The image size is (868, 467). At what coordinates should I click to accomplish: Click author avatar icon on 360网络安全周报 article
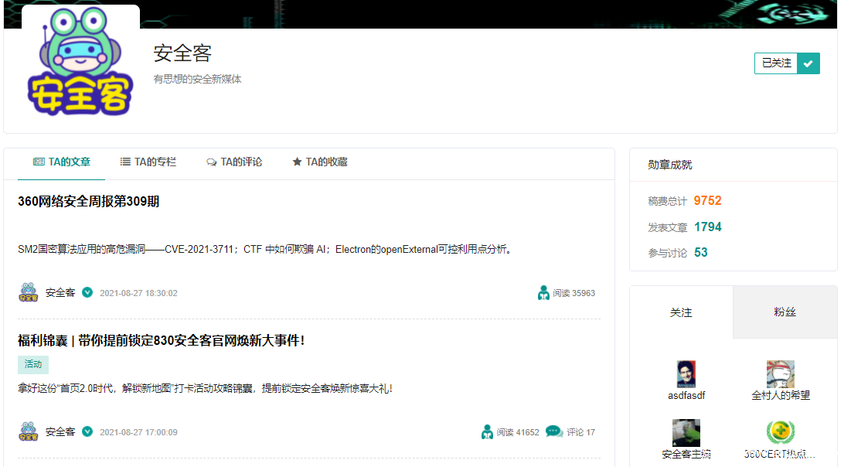pos(29,293)
